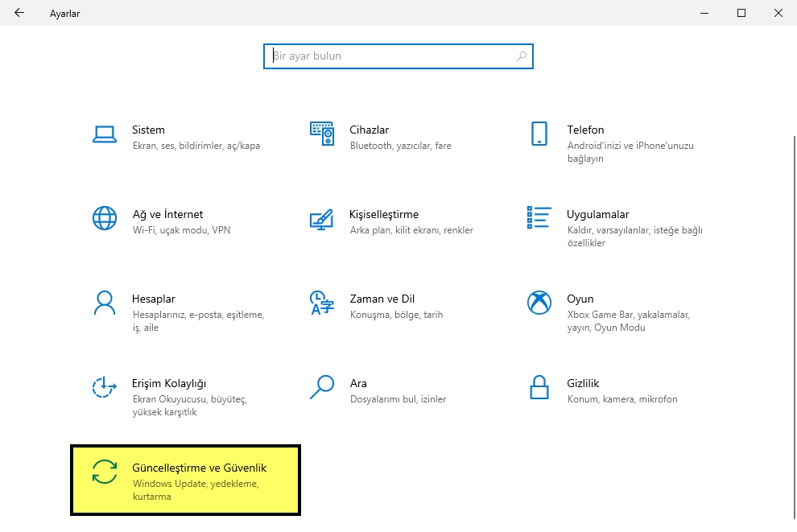797x532 pixels.
Task: Click the Cihazlar keyboard icon
Action: [322, 134]
